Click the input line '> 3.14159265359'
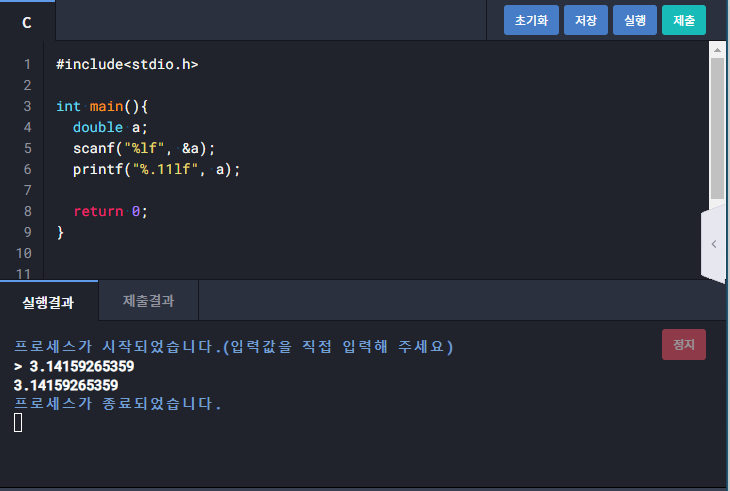This screenshot has height=491, width=730. click(74, 366)
